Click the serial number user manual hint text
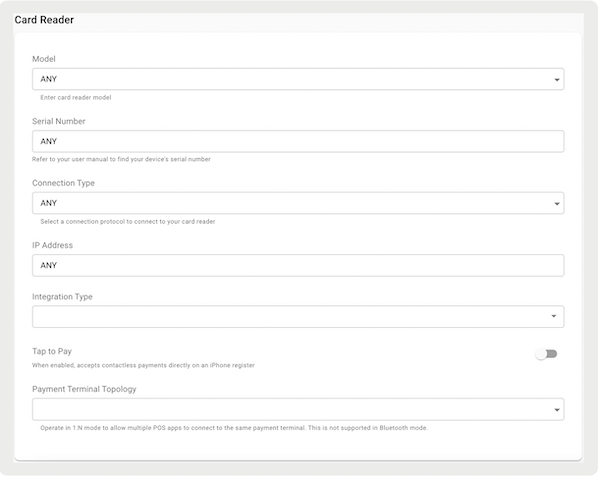 [121, 159]
